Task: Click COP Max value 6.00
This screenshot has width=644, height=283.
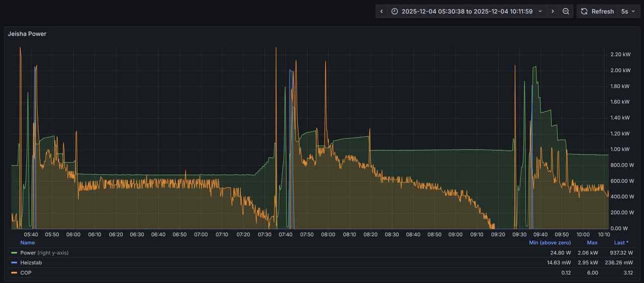Action: (592, 273)
